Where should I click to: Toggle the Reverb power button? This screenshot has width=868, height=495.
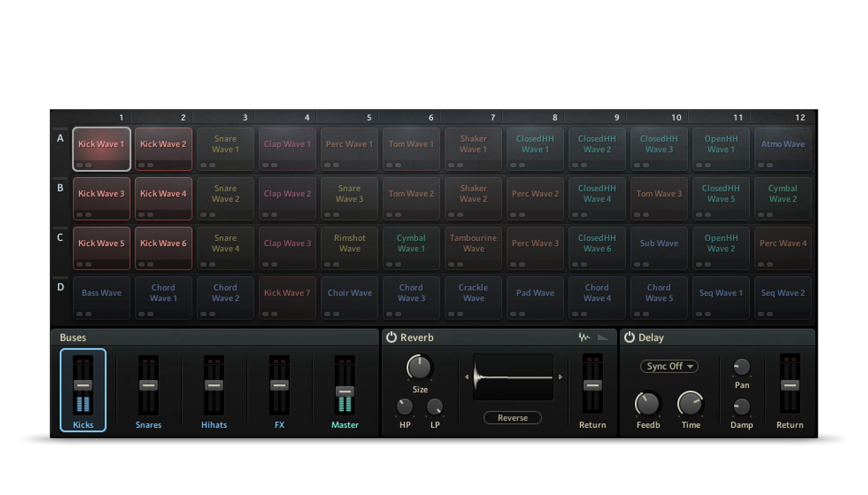pyautogui.click(x=391, y=337)
